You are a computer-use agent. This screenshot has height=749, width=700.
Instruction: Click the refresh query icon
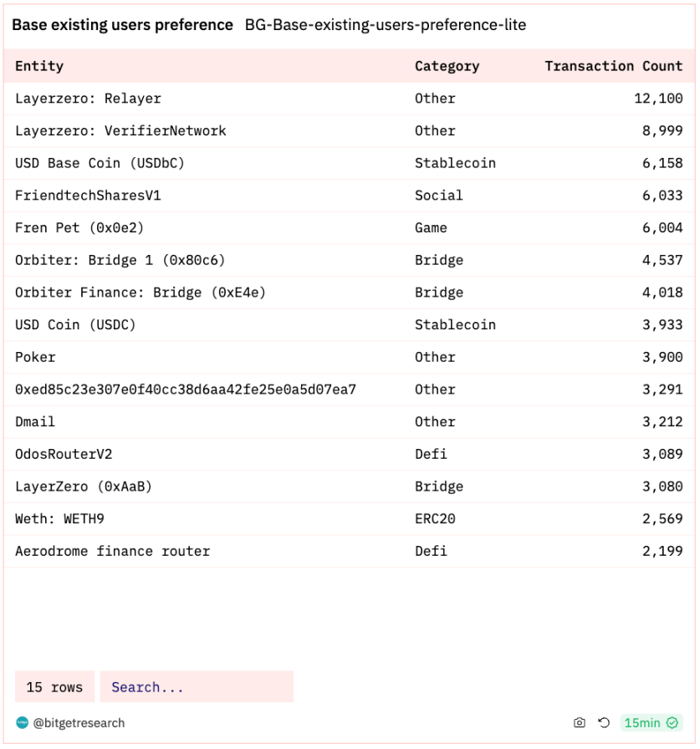(x=604, y=723)
